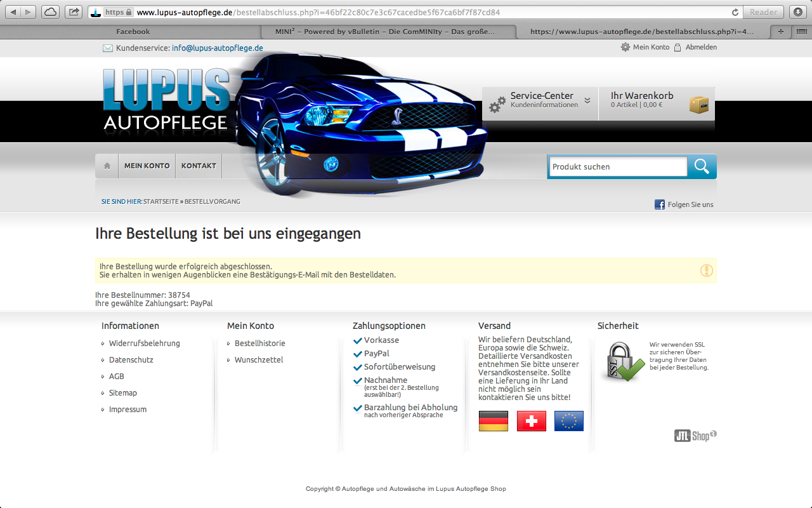Open the Impressum footer link
This screenshot has width=812, height=508.
point(128,410)
